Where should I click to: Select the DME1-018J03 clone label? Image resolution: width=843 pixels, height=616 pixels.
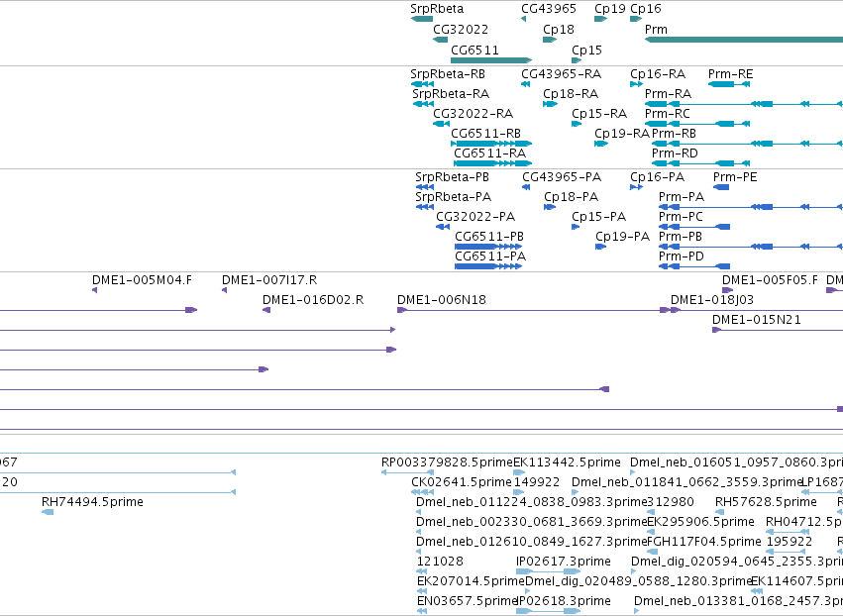[712, 300]
